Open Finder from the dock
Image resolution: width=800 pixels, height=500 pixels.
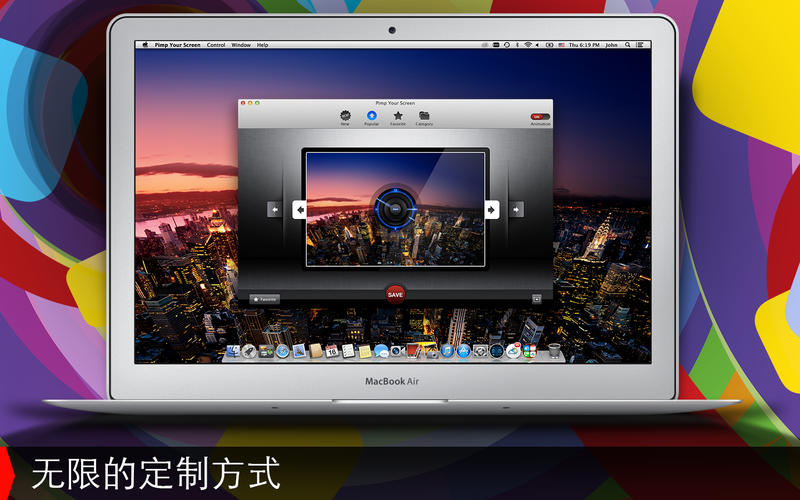(233, 351)
